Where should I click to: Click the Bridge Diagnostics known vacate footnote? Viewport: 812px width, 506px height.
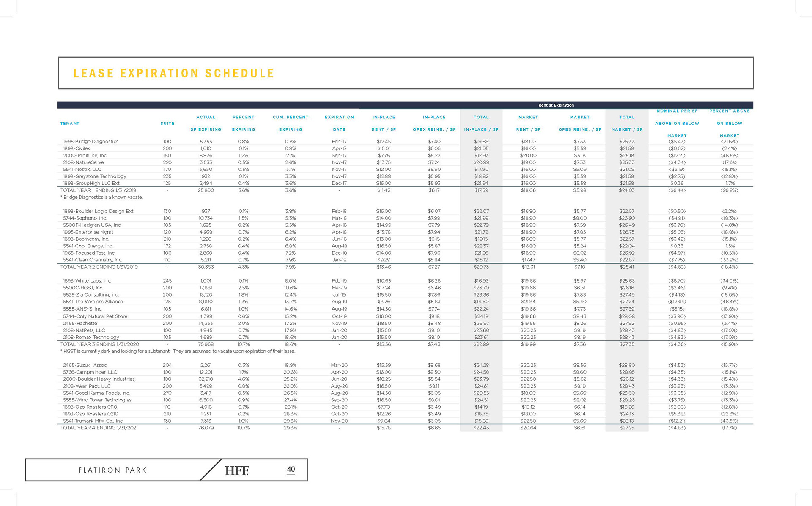coord(101,198)
